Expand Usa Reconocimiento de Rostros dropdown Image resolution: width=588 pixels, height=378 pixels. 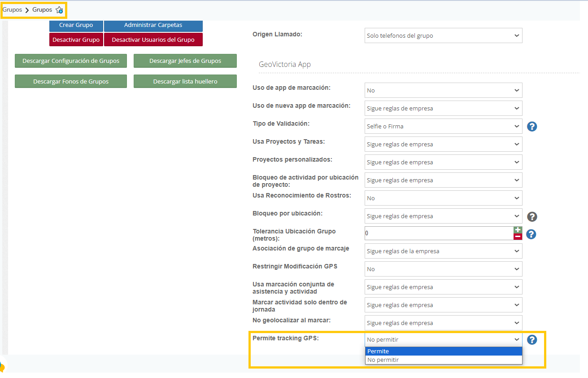pyautogui.click(x=443, y=198)
